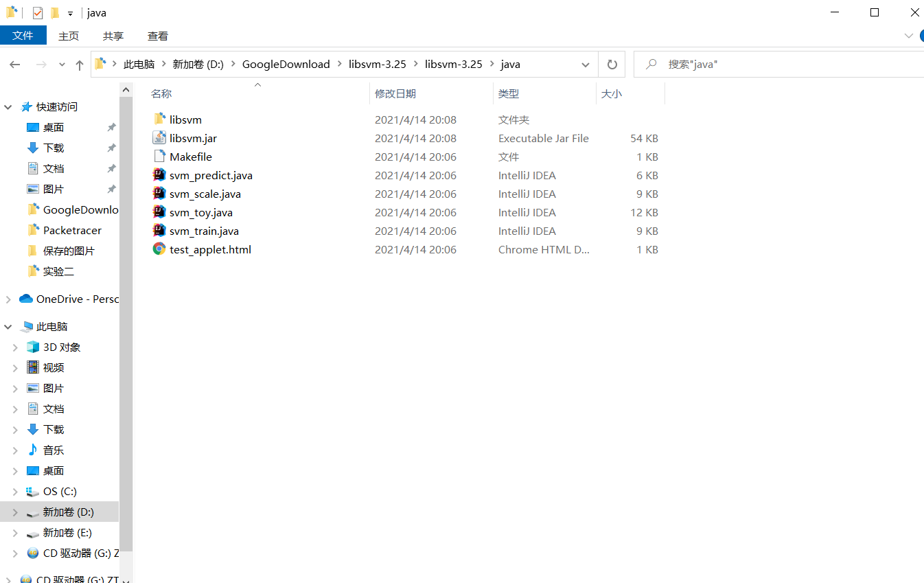Viewport: 924px width, 583px height.
Task: Expand 视频 tree node
Action: tap(15, 368)
